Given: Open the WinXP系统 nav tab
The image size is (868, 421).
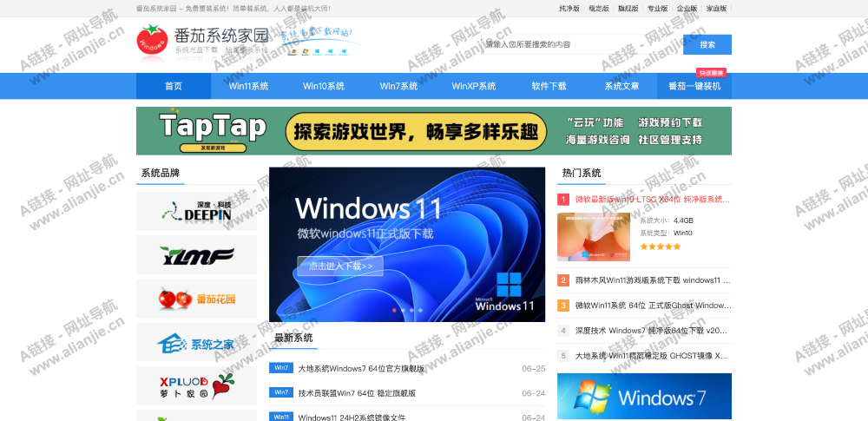Looking at the screenshot, I should coord(474,86).
